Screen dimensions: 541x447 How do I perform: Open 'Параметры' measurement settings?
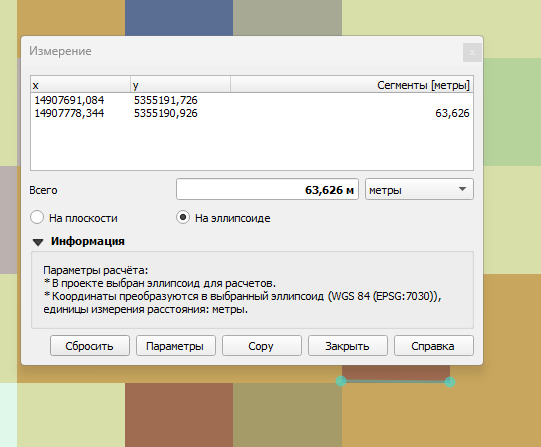tap(176, 346)
